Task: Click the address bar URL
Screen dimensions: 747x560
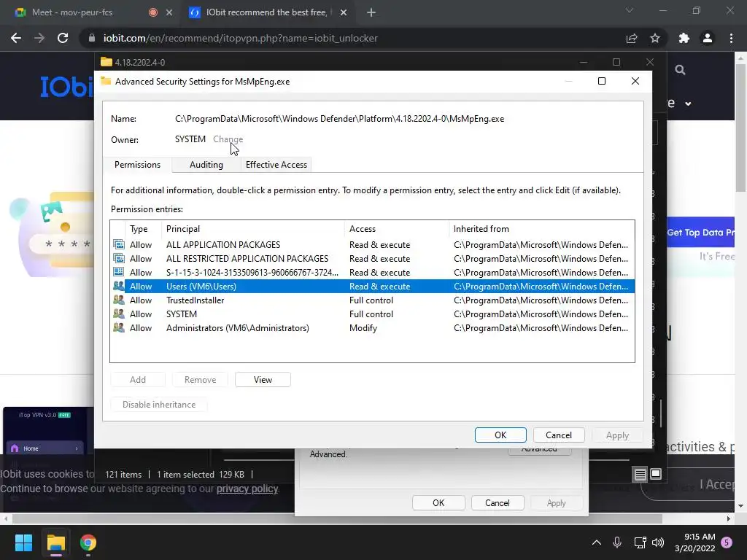Action: point(241,38)
